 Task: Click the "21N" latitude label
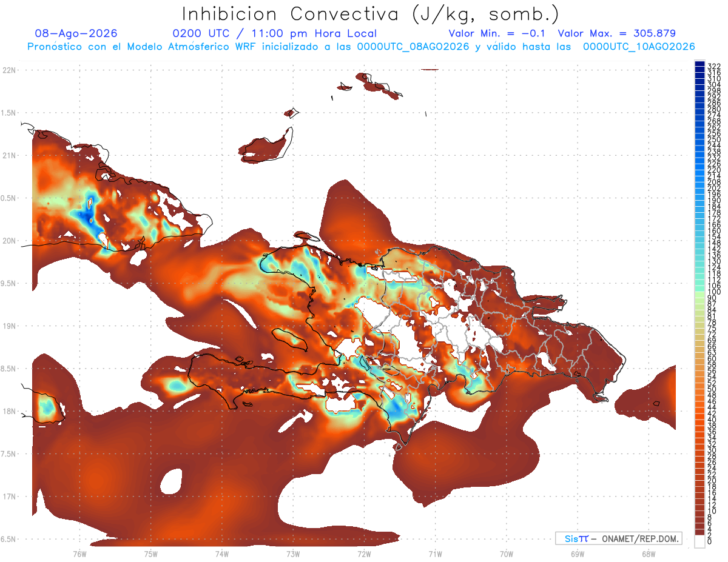(10, 155)
